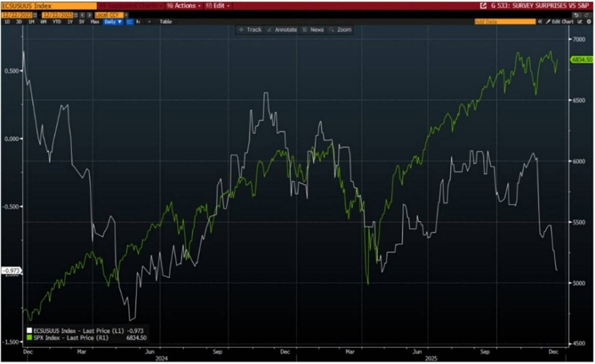The width and height of the screenshot is (595, 364).
Task: Click the Edit Chart button
Action: (560, 22)
